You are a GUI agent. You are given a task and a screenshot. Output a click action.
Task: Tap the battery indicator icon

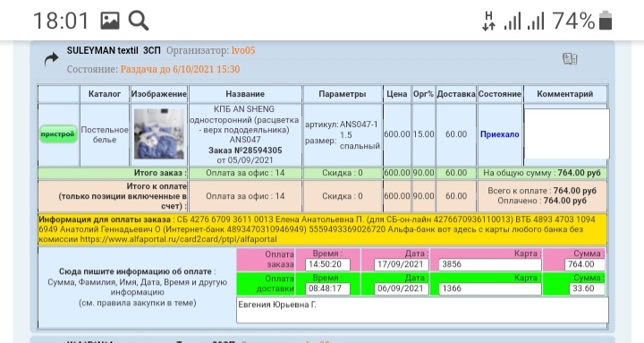click(x=606, y=21)
